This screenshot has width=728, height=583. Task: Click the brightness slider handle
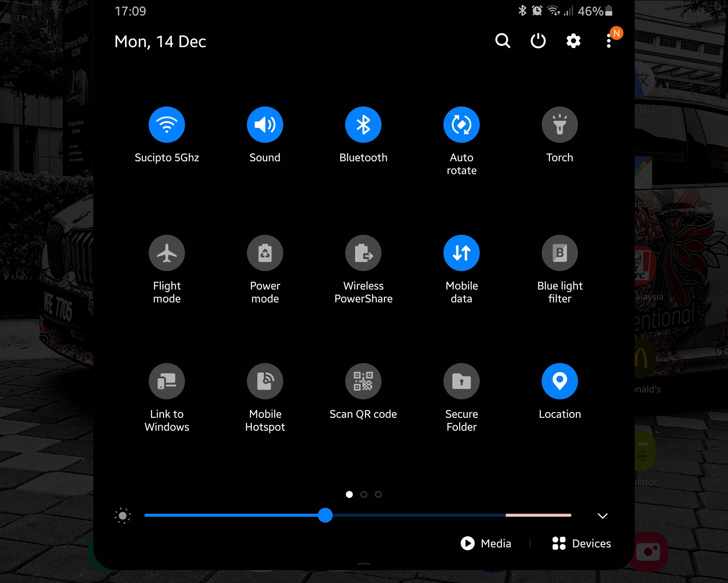click(x=325, y=515)
